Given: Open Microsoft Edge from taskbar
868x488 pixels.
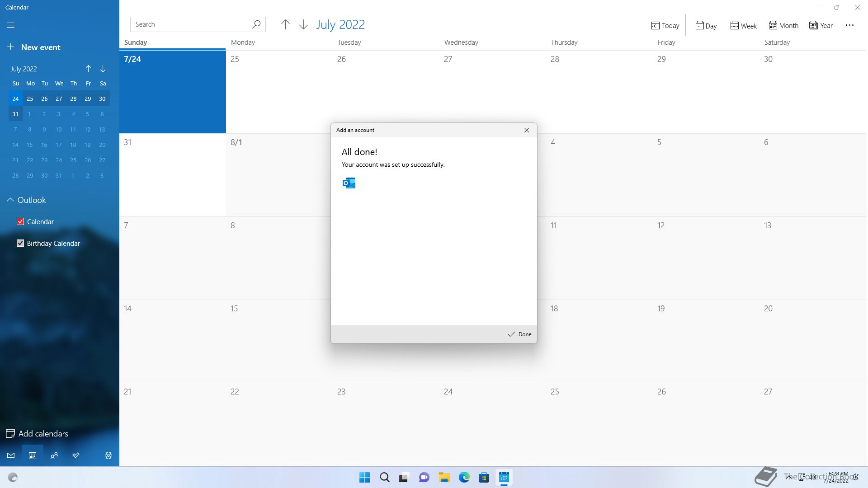Looking at the screenshot, I should tap(464, 478).
